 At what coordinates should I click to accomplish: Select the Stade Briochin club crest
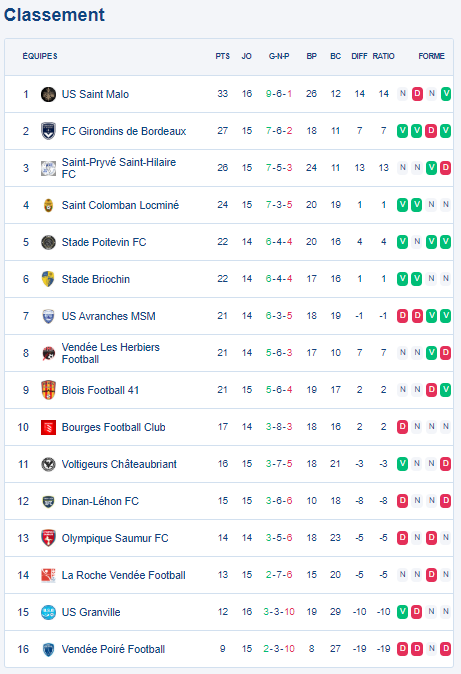point(48,279)
